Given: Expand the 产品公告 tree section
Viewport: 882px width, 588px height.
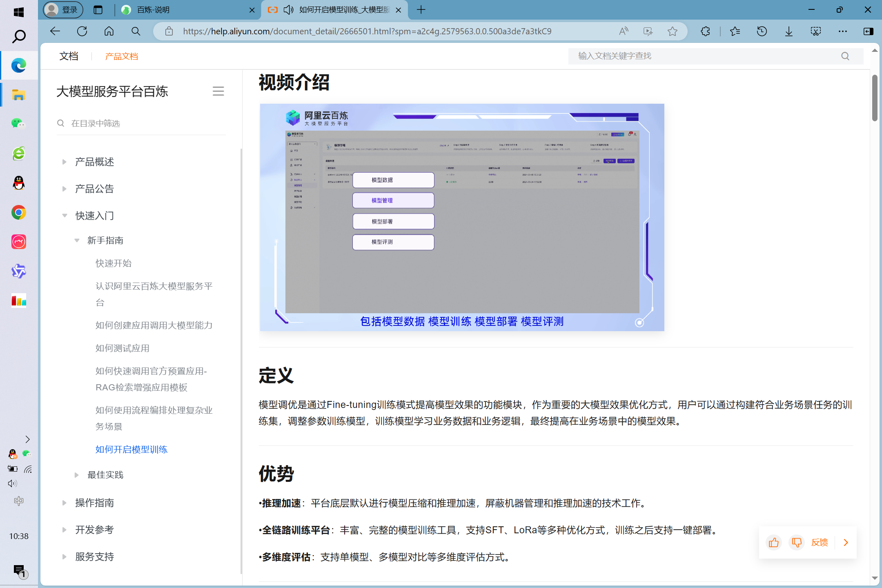Looking at the screenshot, I should (64, 189).
